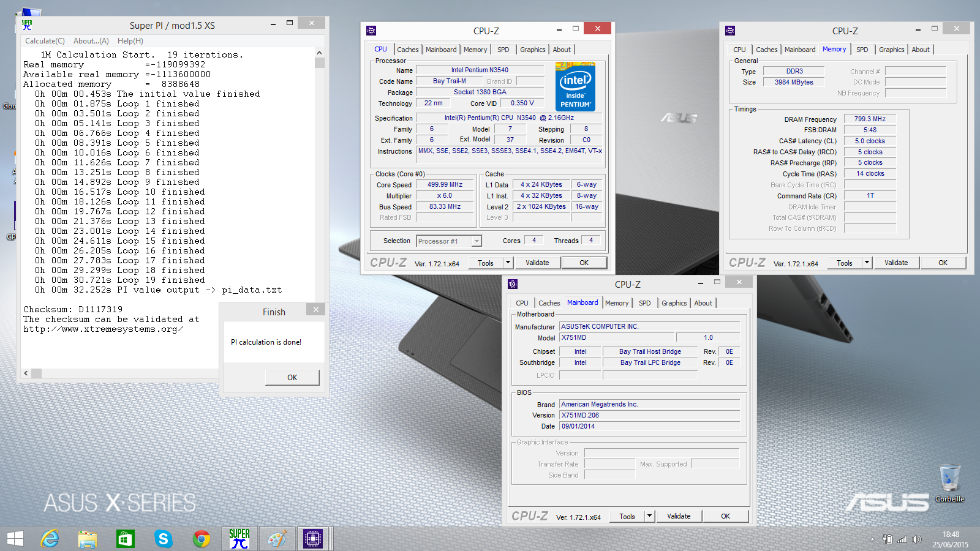Click the Loop 19 finished line

(120, 280)
